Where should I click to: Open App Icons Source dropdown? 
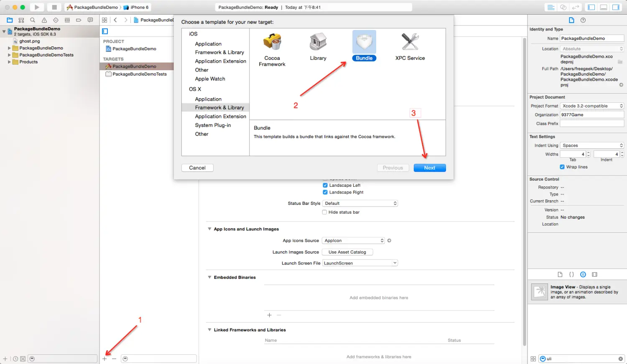tap(353, 240)
